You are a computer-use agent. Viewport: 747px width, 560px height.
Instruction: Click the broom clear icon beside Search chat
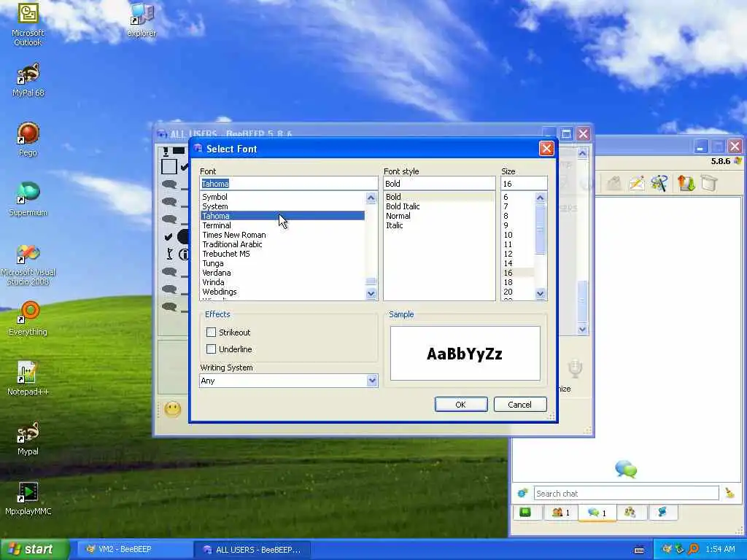(729, 493)
